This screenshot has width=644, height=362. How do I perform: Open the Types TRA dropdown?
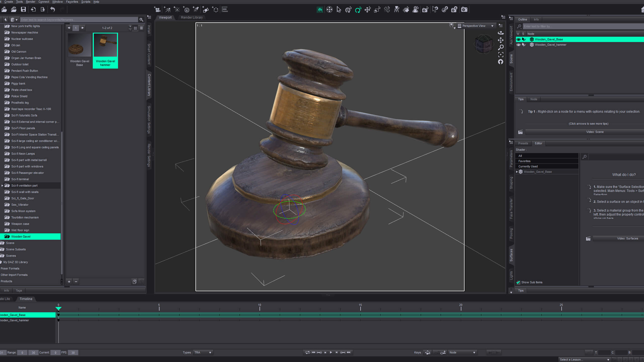(x=203, y=352)
